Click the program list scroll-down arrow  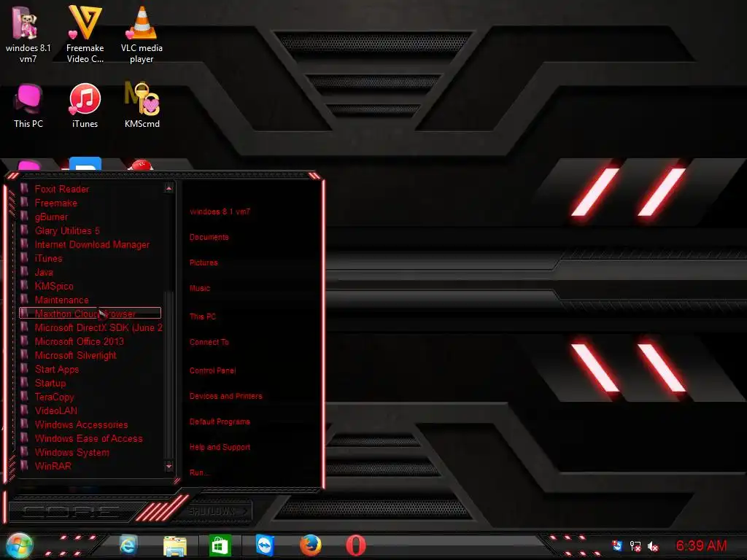click(169, 466)
